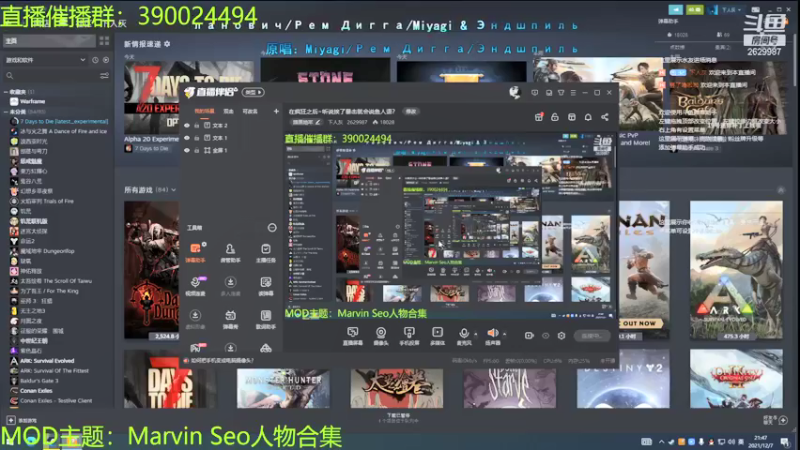Toggle the lock on the 文本 1 source

(x=196, y=138)
